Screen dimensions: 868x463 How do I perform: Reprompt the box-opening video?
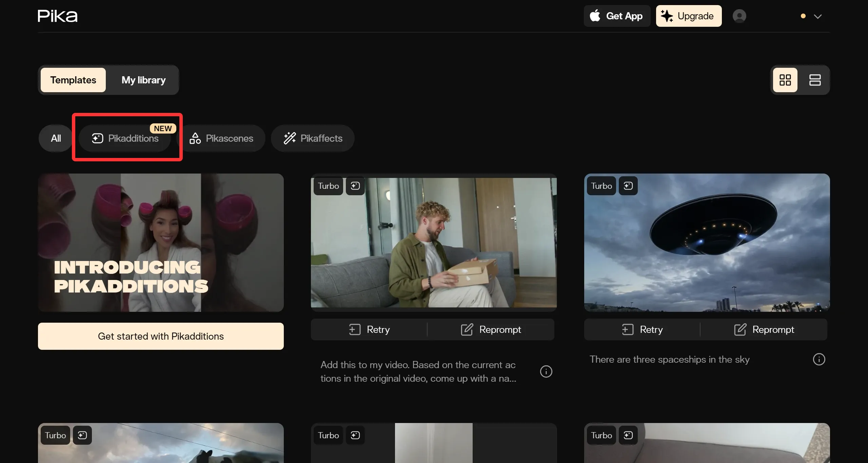(x=491, y=329)
